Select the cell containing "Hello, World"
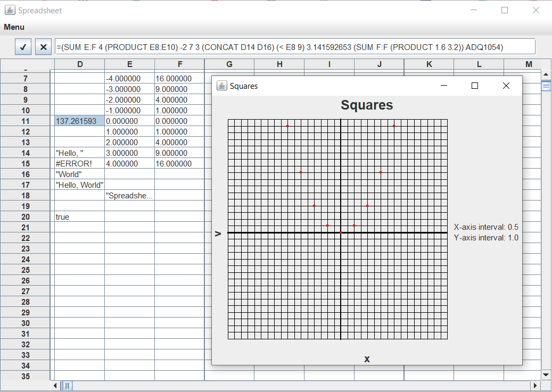This screenshot has width=552, height=392. pos(79,185)
